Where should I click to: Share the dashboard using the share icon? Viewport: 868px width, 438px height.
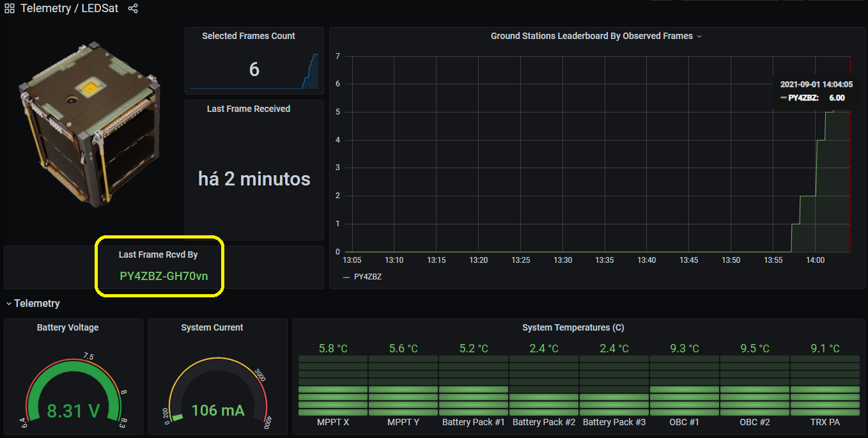[x=133, y=9]
